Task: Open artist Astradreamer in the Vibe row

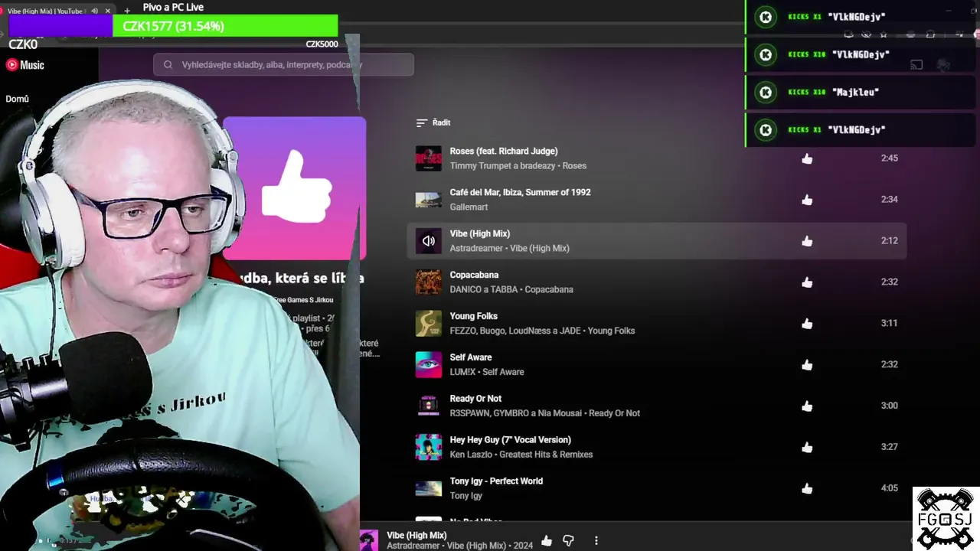Action: 476,249
